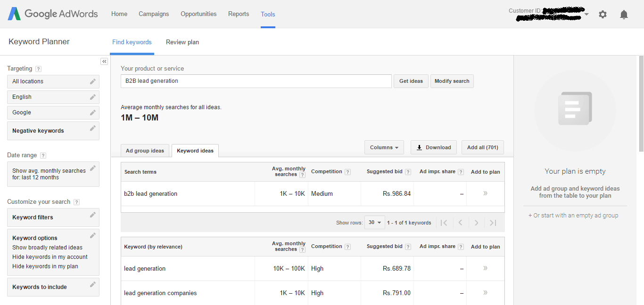
Task: Go to last page of keywords
Action: click(493, 223)
